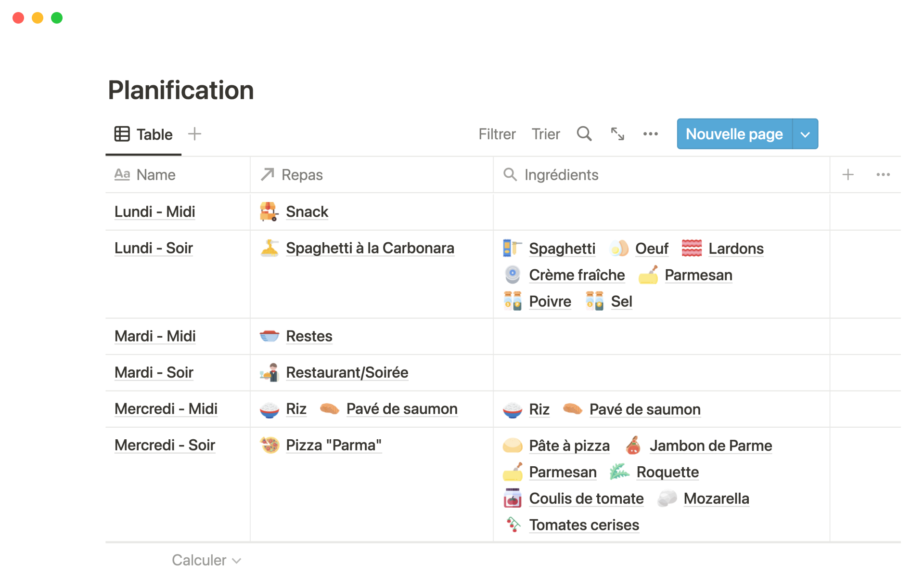
Task: Open the view options three-dot menu
Action: [650, 134]
